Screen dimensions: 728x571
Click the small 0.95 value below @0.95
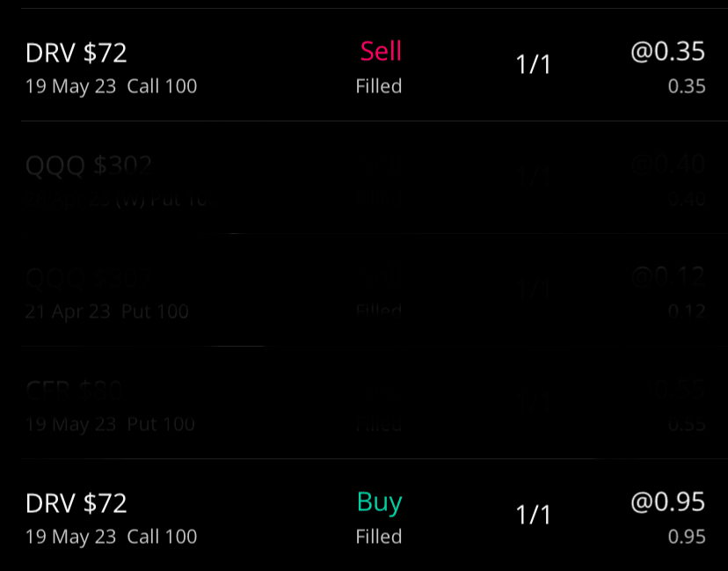point(686,537)
